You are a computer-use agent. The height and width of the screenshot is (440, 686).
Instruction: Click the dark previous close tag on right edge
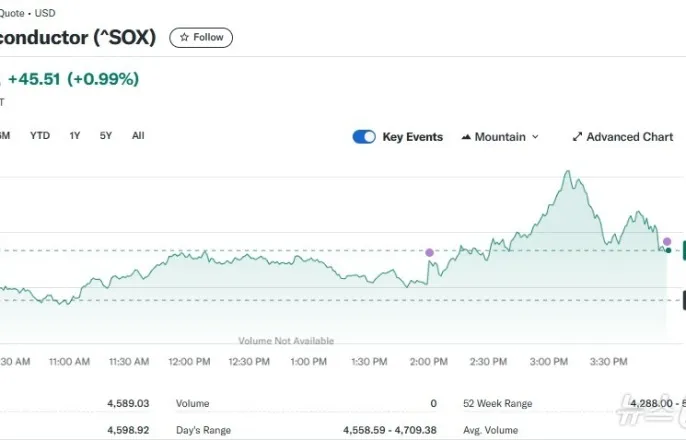pos(683,299)
